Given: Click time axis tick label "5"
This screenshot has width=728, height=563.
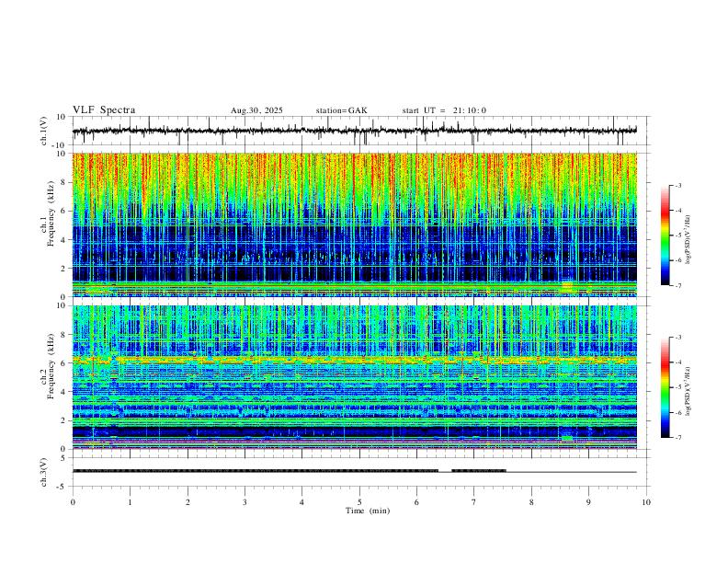Looking at the screenshot, I should coord(359,502).
